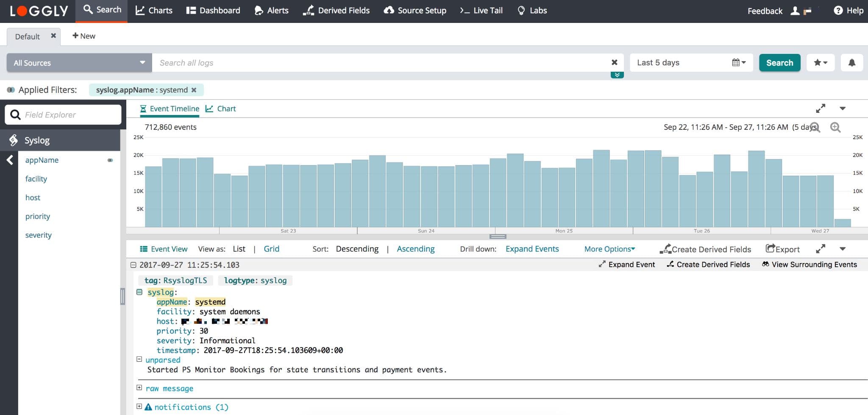Collapse the field explorer with left chevron
This screenshot has width=868, height=415.
[10, 160]
